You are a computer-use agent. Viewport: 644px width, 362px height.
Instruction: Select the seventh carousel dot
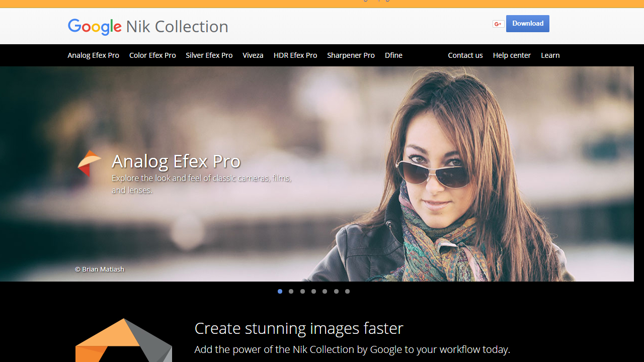(x=348, y=292)
